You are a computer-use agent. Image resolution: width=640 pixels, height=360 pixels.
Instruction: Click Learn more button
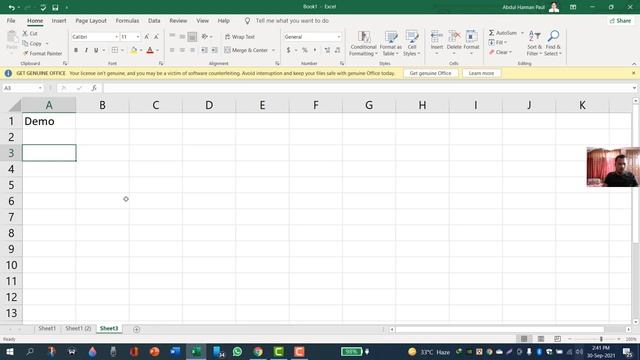[x=481, y=73]
